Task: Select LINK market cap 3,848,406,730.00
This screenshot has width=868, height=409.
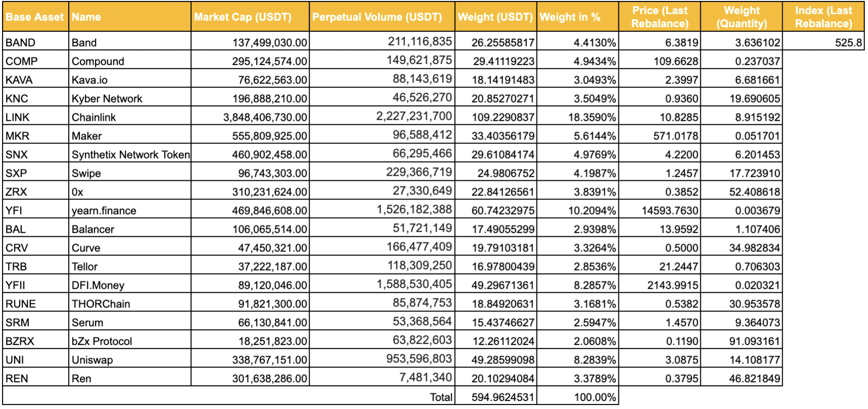Action: coord(250,116)
